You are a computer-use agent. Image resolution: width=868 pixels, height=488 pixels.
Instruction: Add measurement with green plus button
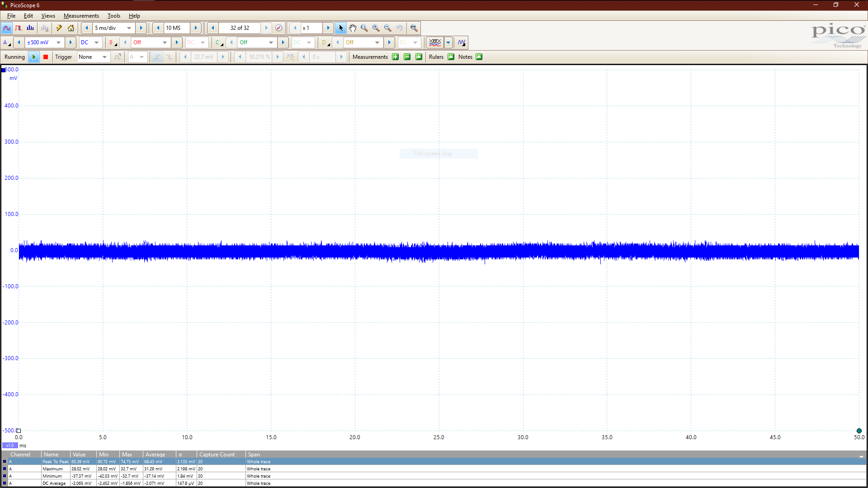point(396,57)
